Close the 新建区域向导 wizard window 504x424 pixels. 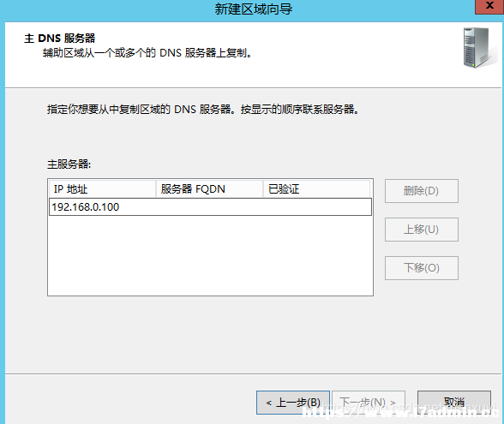489,7
